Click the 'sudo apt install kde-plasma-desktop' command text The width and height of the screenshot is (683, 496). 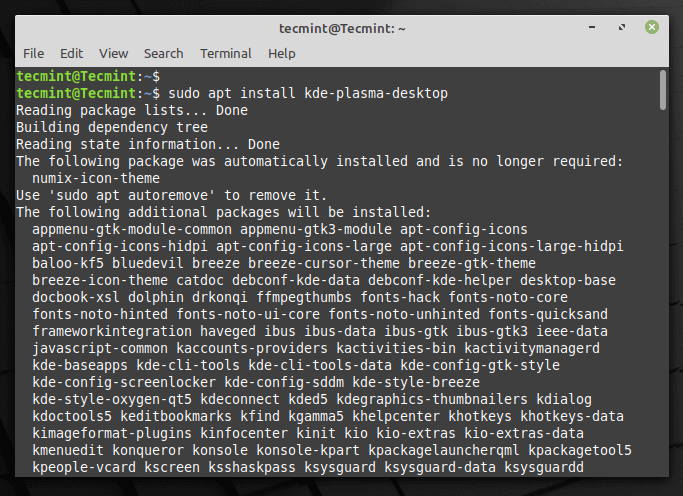(308, 93)
